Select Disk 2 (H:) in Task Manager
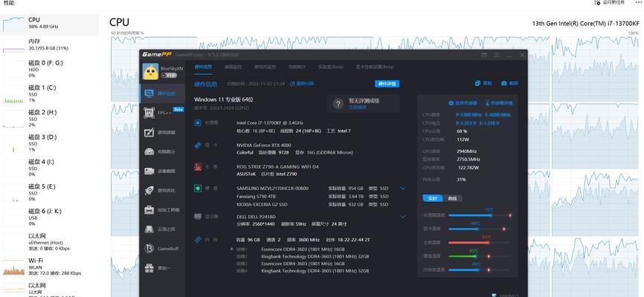The image size is (644, 297). click(50, 119)
